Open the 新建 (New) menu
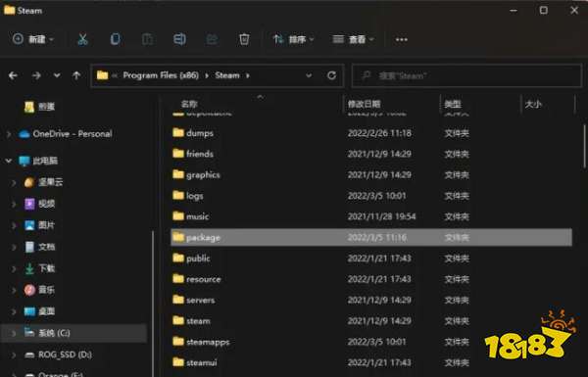Image resolution: width=588 pixels, height=377 pixels. point(33,39)
